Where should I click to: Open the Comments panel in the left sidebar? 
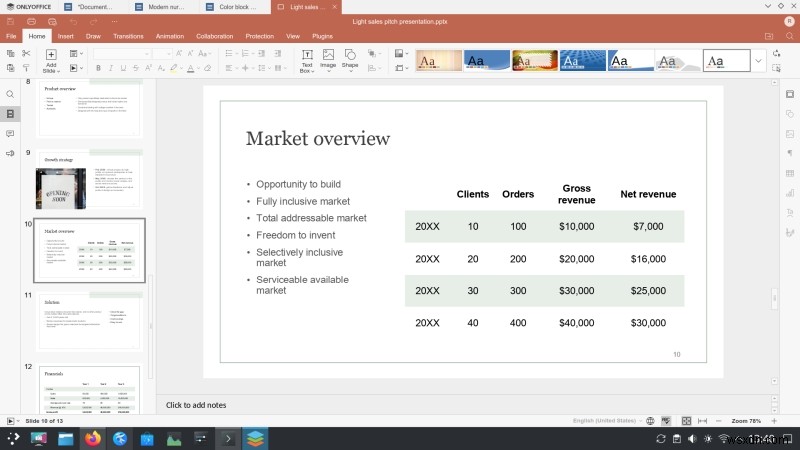[10, 134]
